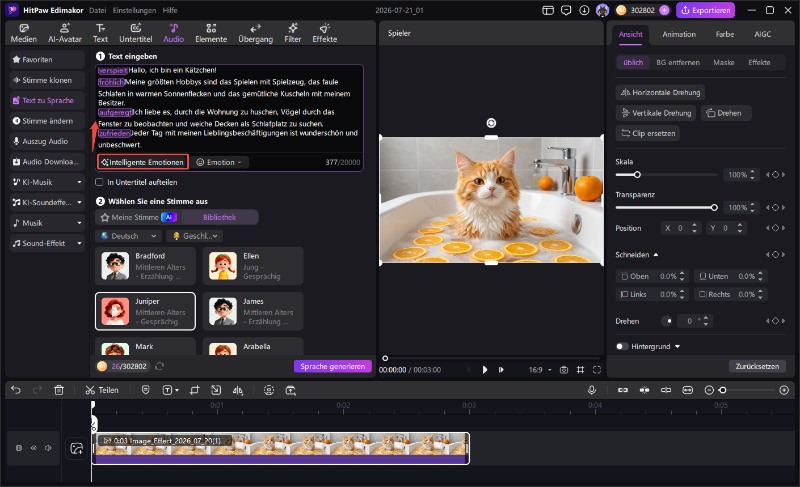Click the timeline zoom slider handle
The width and height of the screenshot is (800, 487).
722,390
